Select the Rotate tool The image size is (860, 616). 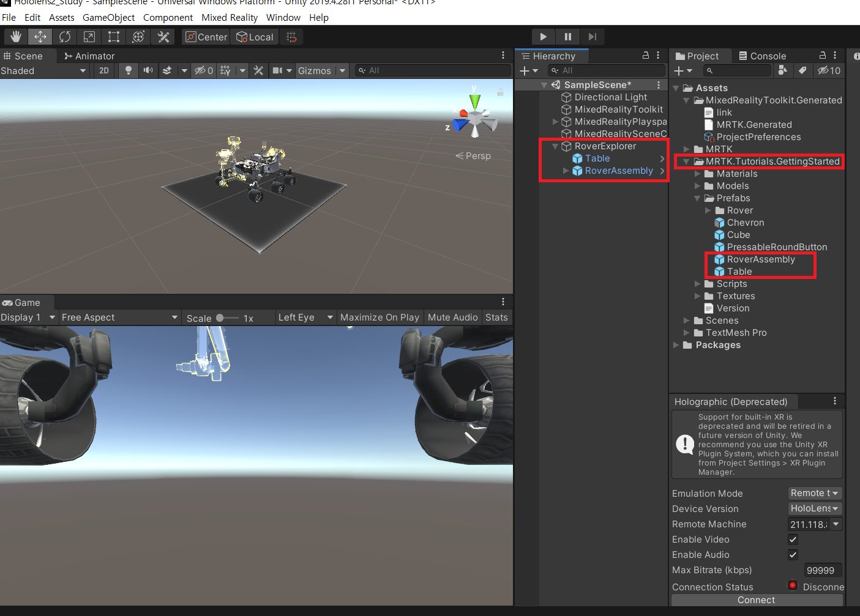tap(65, 37)
